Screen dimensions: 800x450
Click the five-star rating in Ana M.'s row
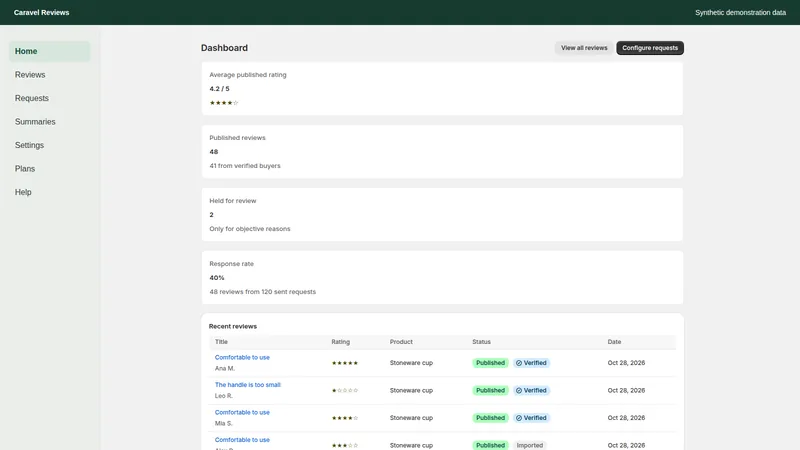pyautogui.click(x=345, y=363)
